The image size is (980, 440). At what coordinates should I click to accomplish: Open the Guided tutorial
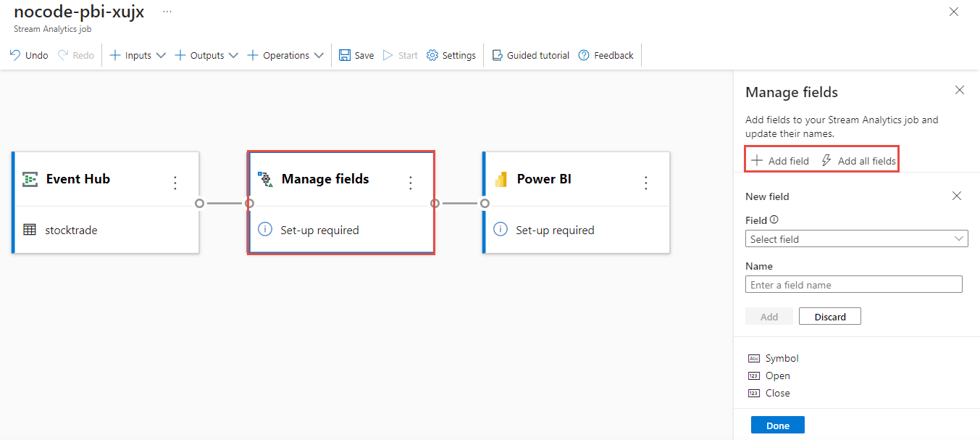click(530, 55)
